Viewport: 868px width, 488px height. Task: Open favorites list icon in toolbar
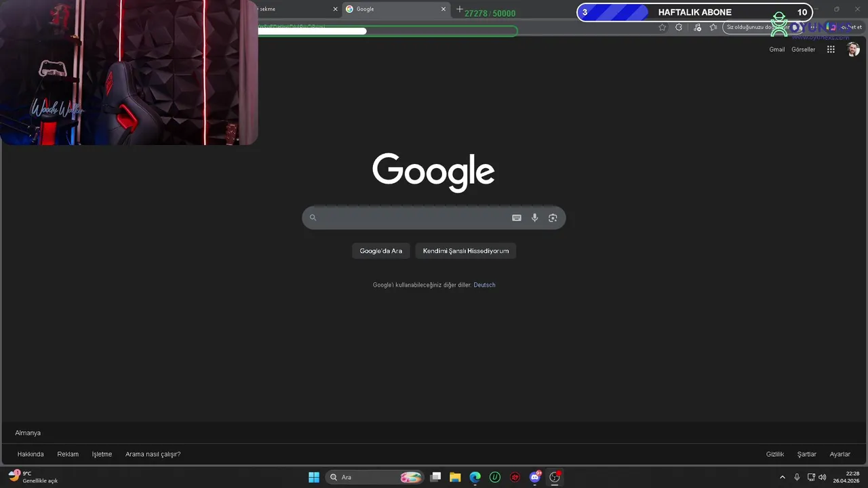tap(713, 27)
